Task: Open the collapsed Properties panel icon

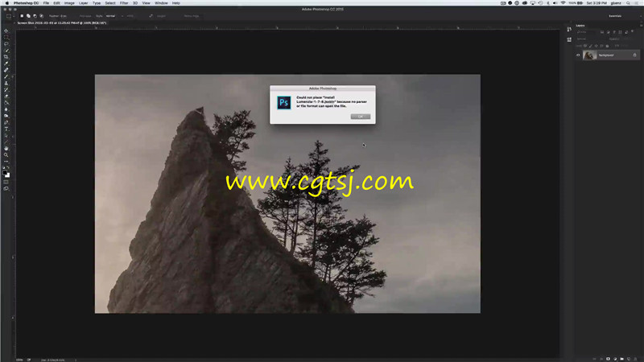Action: pos(569,39)
